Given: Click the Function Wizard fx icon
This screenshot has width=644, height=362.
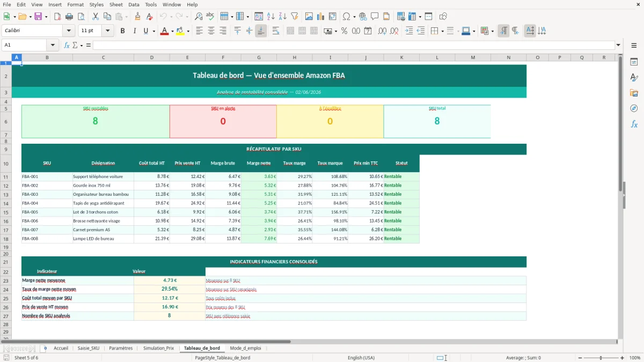Looking at the screenshot, I should click(x=67, y=45).
